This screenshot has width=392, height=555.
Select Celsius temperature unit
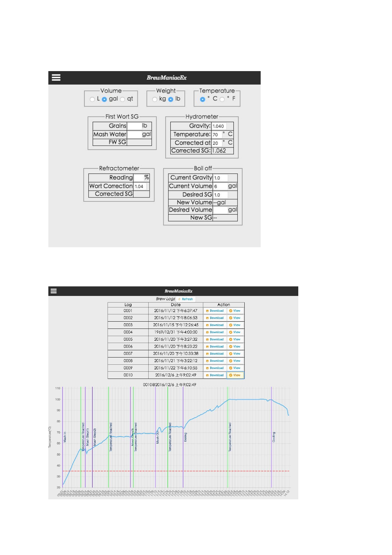click(x=203, y=99)
